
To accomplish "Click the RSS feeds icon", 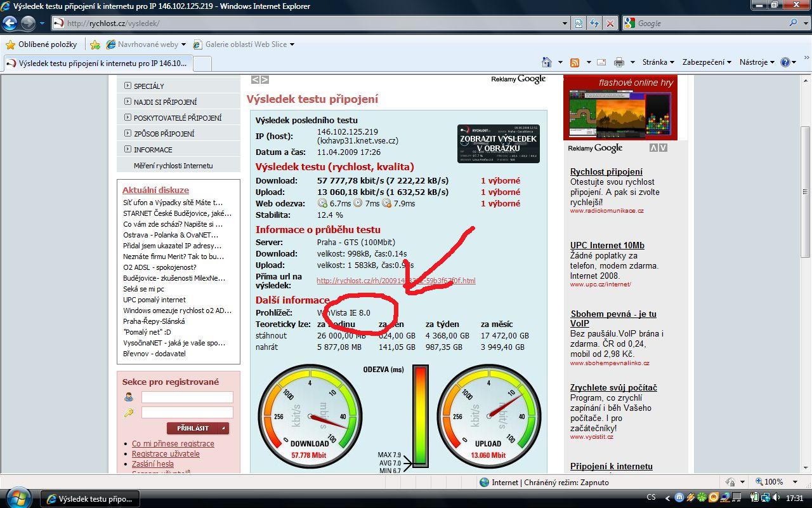I will [x=575, y=62].
